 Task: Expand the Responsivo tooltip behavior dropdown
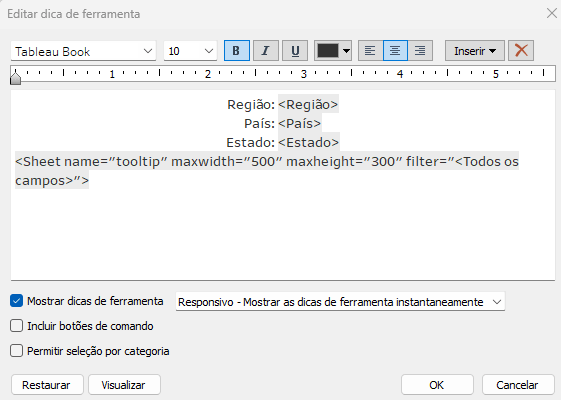[x=340, y=302]
